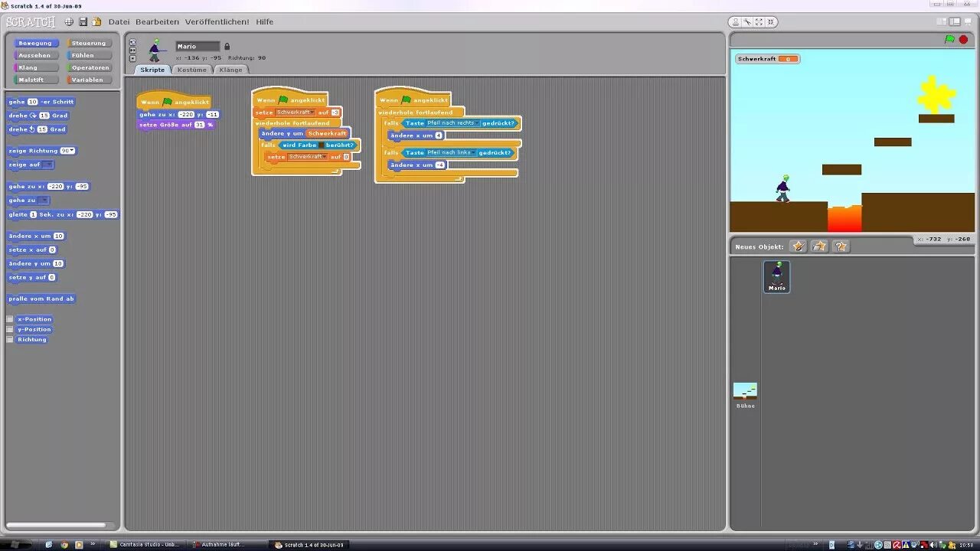The image size is (980, 551).
Task: Click the block palette horizontal scrollbar
Action: (56, 525)
